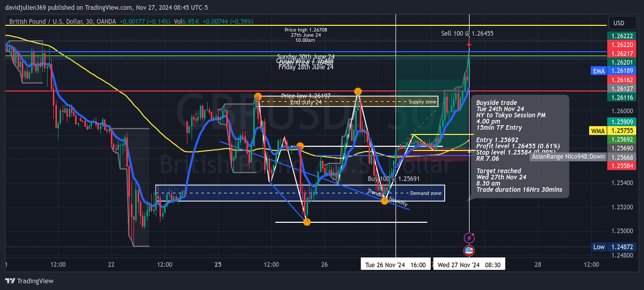This screenshot has height=290, width=644.
Task: Click the 25 date label on time axis
Action: pos(218,265)
